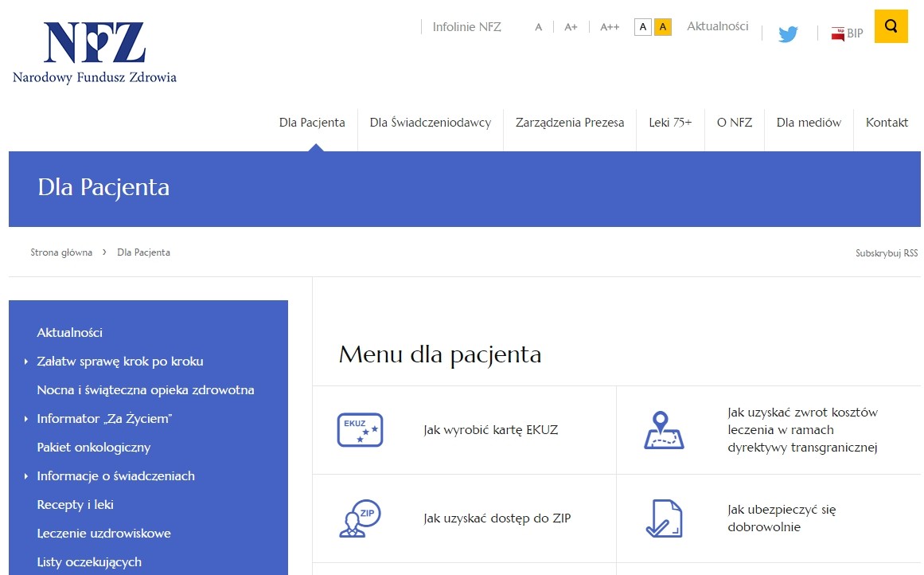Expand Załatw sprawę krok po kroku arrow

click(x=26, y=362)
